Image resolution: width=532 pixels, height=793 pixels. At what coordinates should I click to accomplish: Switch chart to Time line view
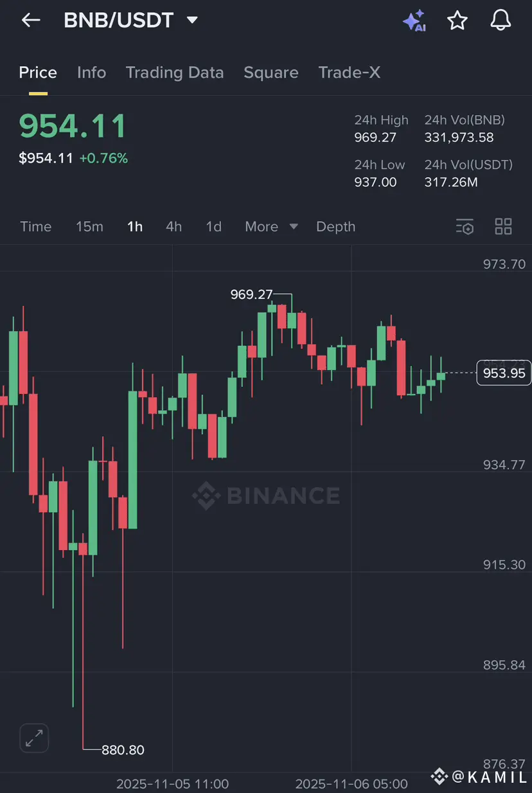point(35,226)
